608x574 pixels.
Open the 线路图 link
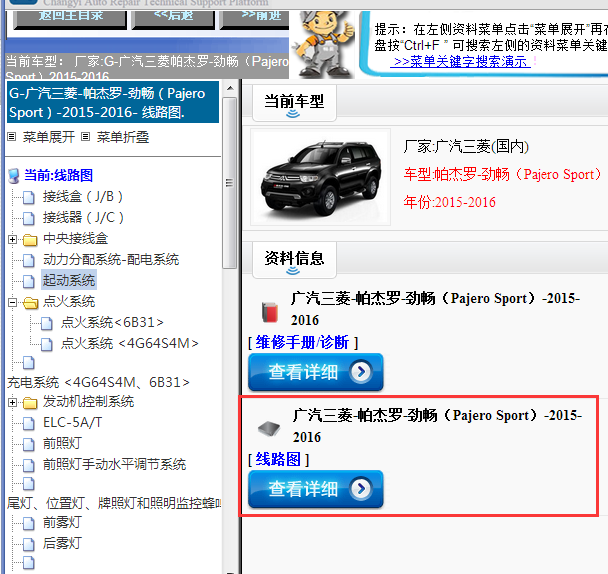(278, 460)
